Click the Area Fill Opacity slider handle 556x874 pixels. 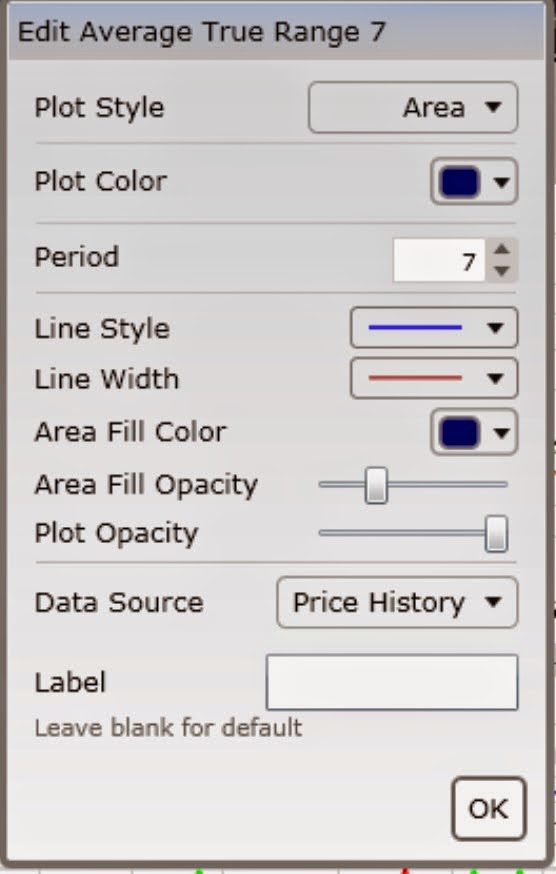pyautogui.click(x=376, y=485)
